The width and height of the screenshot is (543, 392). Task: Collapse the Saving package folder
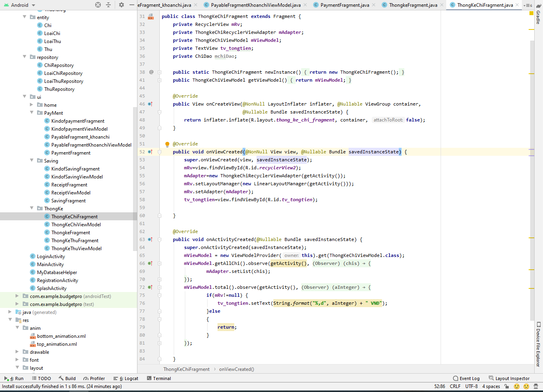(x=31, y=161)
